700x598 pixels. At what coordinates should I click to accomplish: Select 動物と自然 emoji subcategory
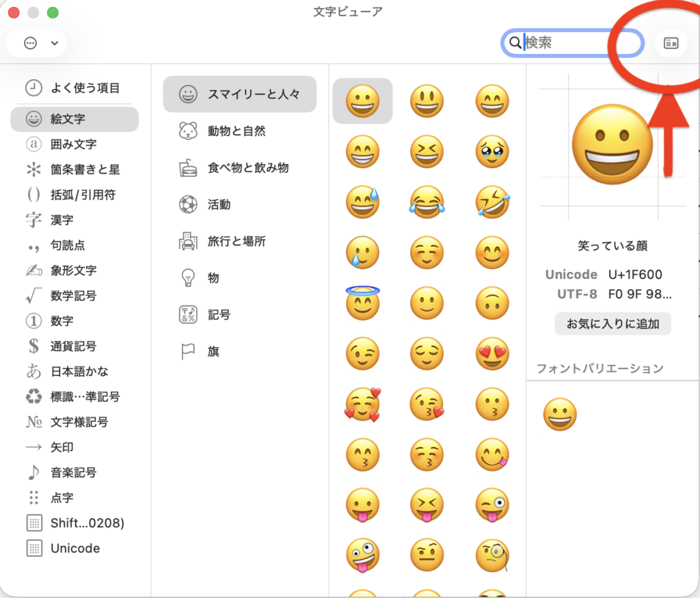point(236,131)
